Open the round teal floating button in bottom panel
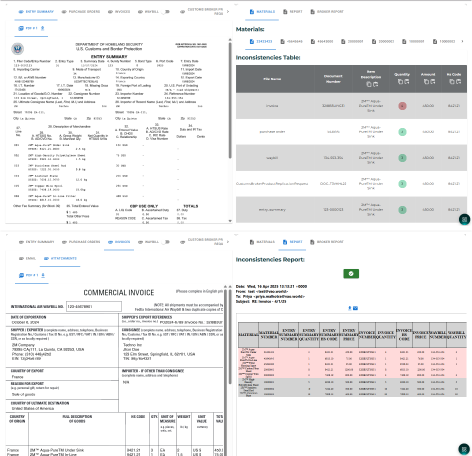 [464, 449]
